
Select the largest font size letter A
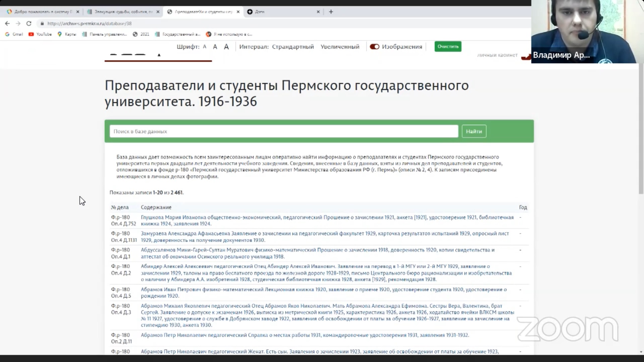click(226, 47)
